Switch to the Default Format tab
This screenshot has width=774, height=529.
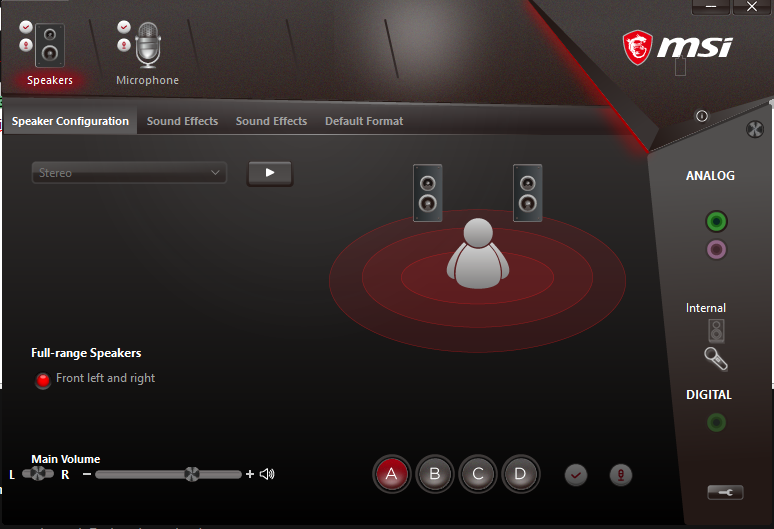coord(364,121)
